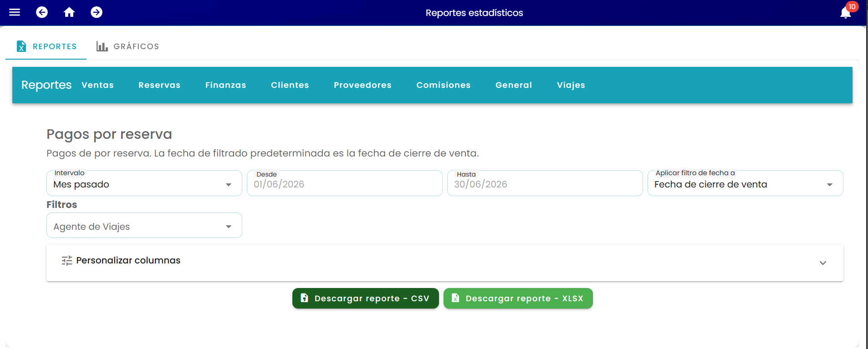
Task: Open the Intervalo dropdown
Action: (x=144, y=183)
